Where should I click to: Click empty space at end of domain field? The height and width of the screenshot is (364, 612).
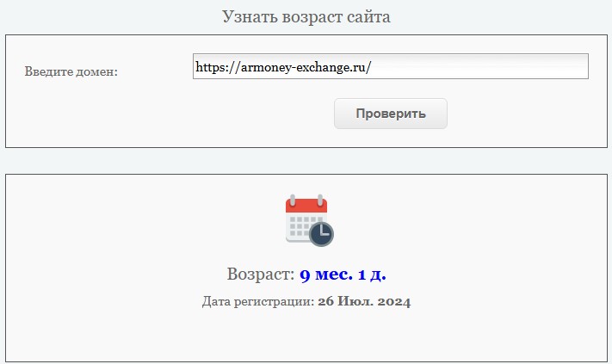pyautogui.click(x=480, y=66)
